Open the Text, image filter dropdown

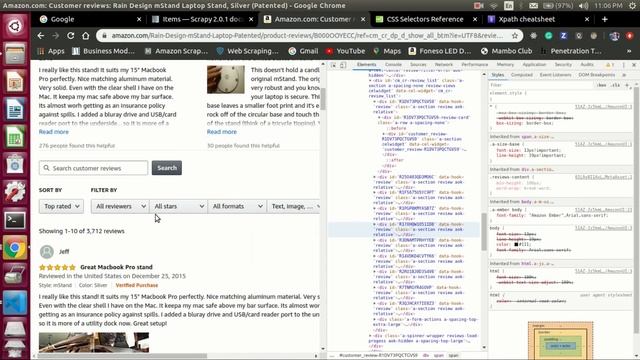[293, 207]
